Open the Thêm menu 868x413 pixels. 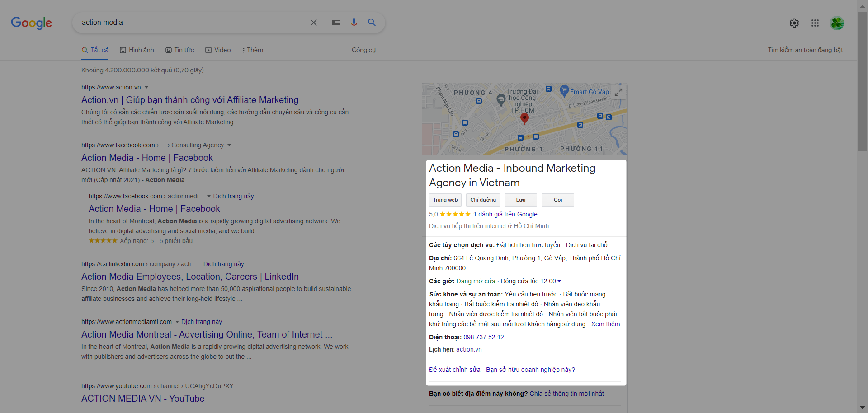click(x=253, y=50)
